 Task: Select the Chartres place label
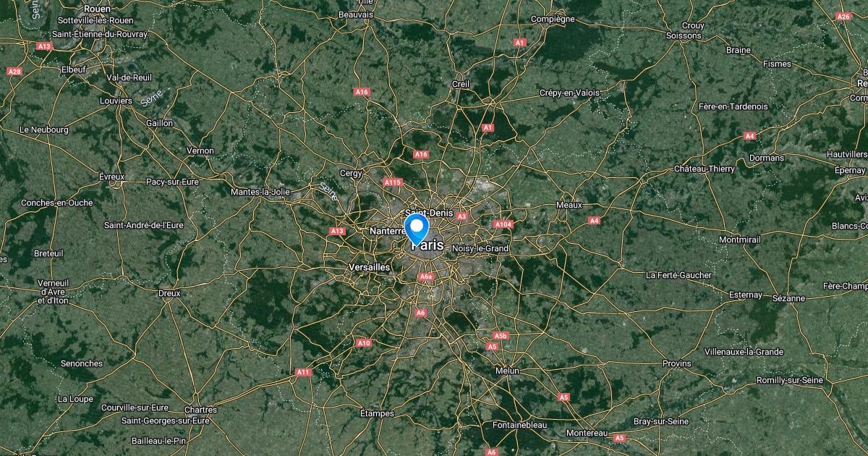(200, 410)
